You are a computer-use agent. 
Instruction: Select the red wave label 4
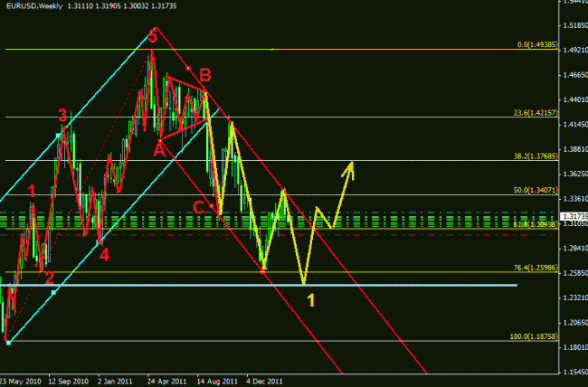click(x=104, y=255)
